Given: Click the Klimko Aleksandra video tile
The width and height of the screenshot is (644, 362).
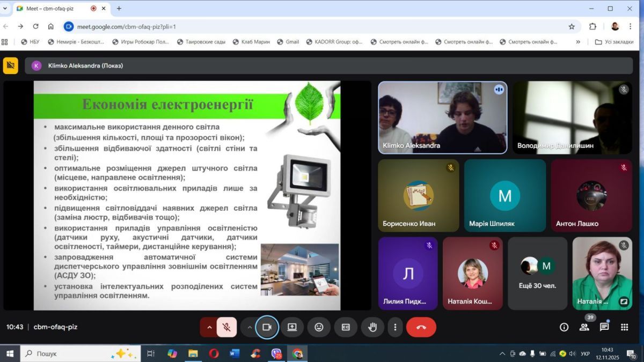Looking at the screenshot, I should (442, 118).
